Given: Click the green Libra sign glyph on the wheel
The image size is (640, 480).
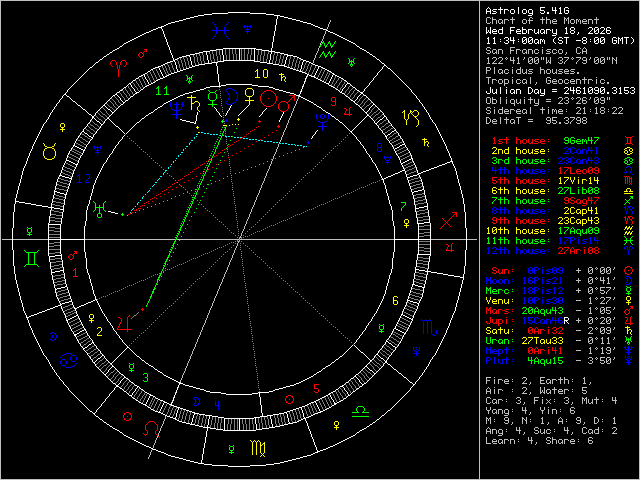Looking at the screenshot, I should click(x=360, y=411).
